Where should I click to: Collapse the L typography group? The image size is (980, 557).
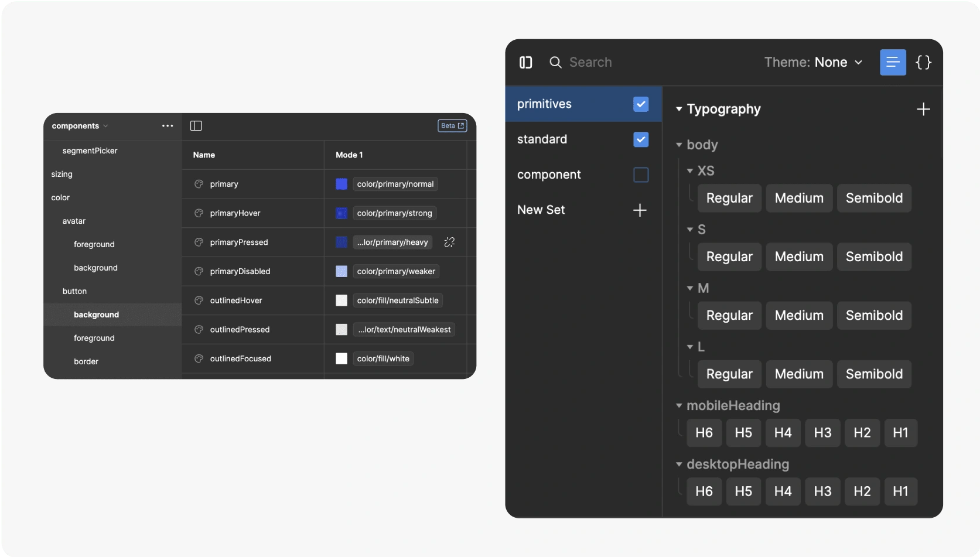click(x=690, y=347)
